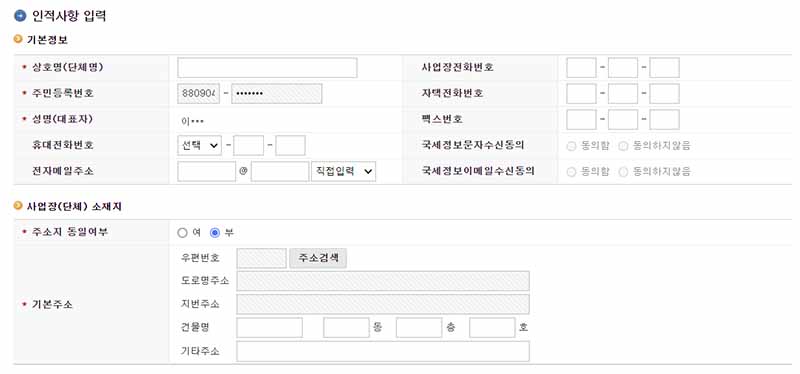Click the 자택전화번호 first field
This screenshot has height=374, width=800.
pos(581,94)
